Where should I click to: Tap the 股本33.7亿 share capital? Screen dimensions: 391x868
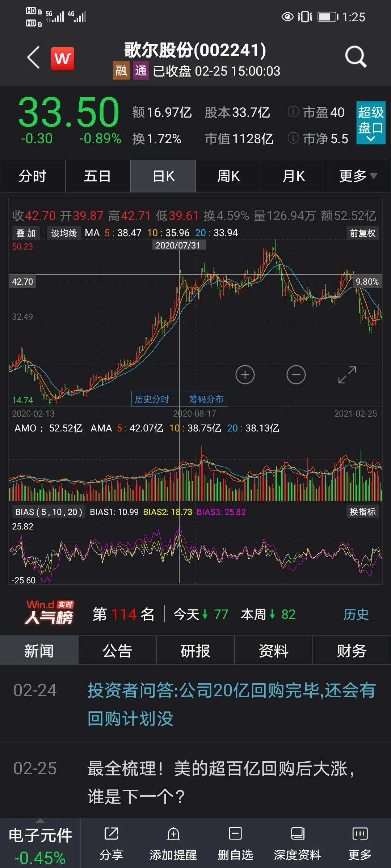point(237,112)
